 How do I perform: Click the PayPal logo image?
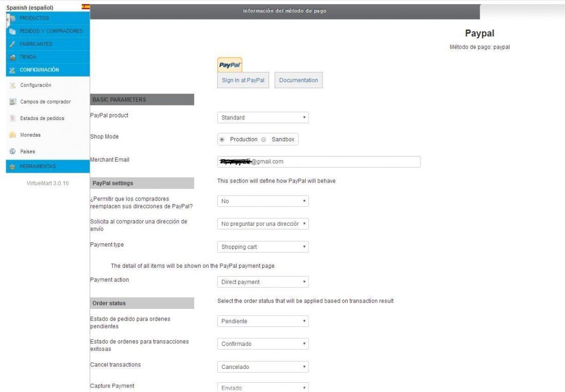click(x=230, y=65)
